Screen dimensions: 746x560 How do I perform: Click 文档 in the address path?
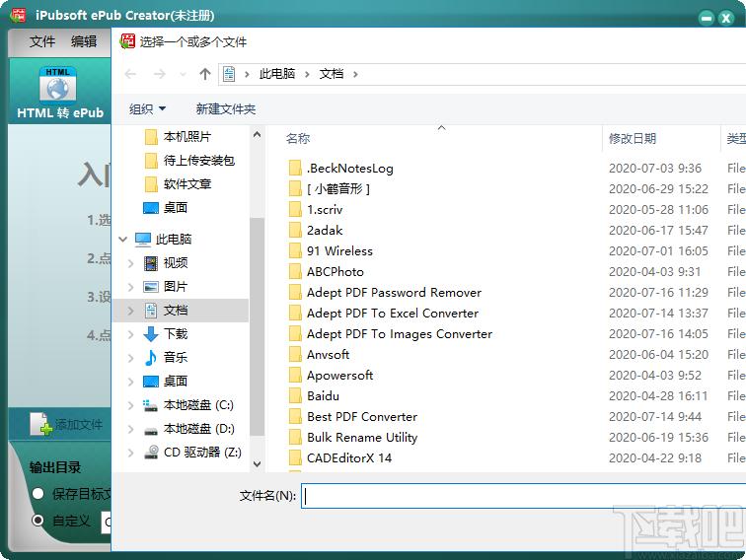(332, 74)
